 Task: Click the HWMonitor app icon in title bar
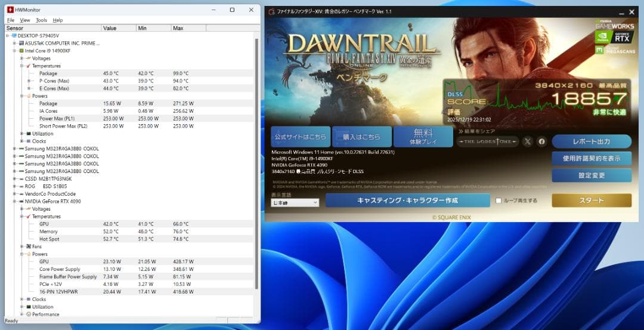pyautogui.click(x=10, y=10)
